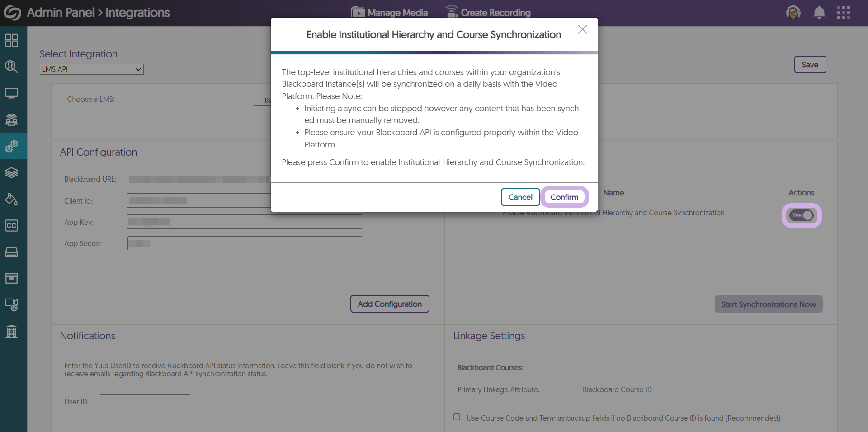Click the App Key field
868x432 pixels.
(x=245, y=222)
